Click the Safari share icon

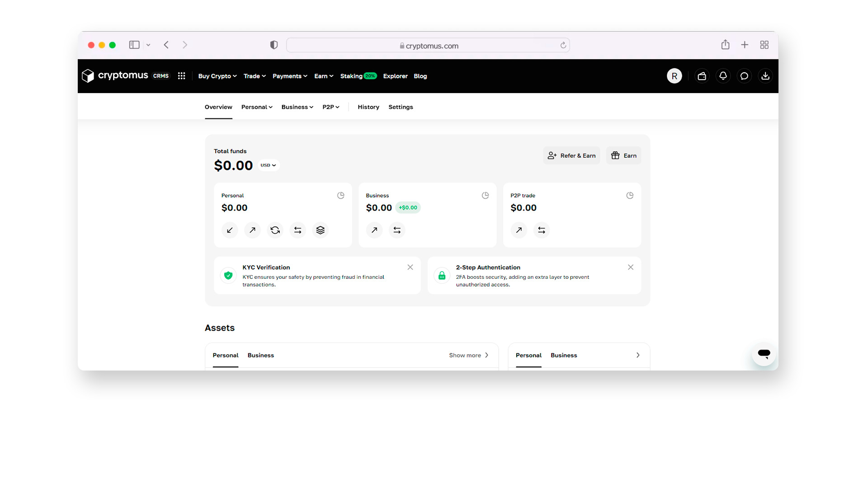click(x=725, y=44)
